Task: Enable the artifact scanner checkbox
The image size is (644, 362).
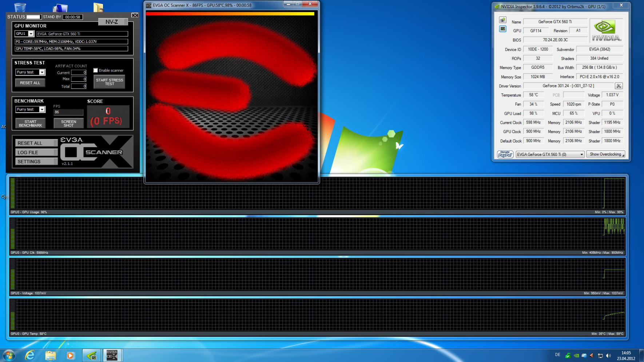Action: [95, 70]
